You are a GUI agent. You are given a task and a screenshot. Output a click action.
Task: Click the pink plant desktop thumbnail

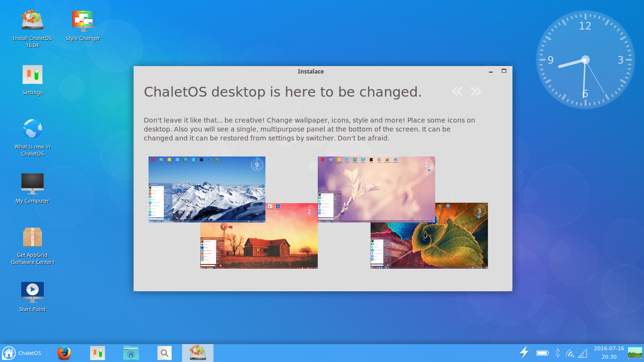tap(376, 189)
